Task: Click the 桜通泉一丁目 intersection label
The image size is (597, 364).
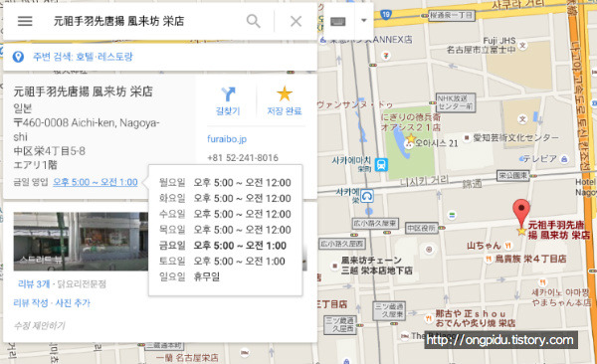Action: pyautogui.click(x=452, y=15)
